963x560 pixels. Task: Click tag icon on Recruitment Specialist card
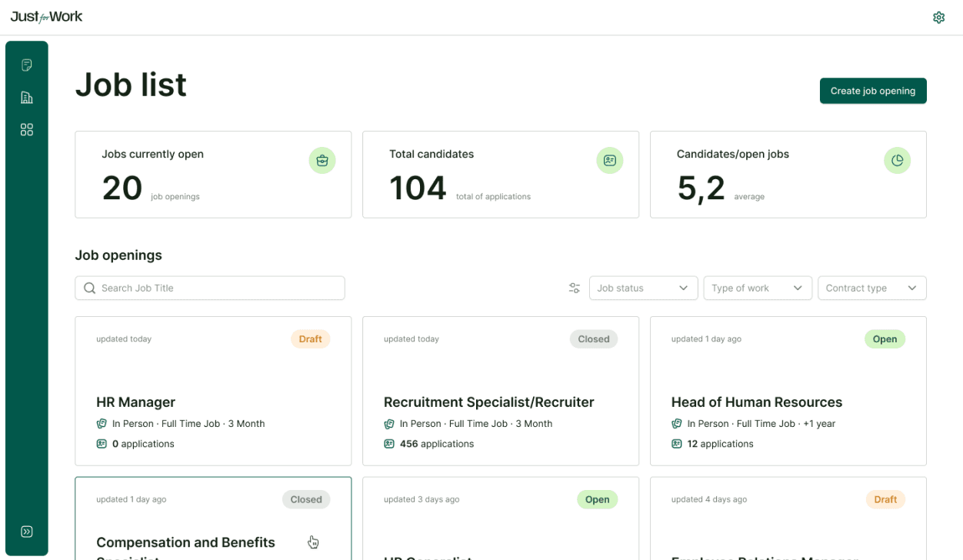point(389,424)
